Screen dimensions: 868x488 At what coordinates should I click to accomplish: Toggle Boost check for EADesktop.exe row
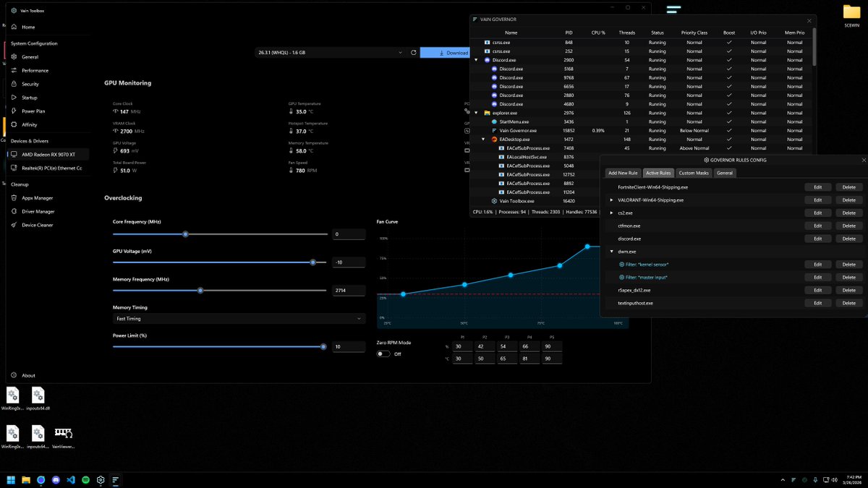tap(729, 140)
